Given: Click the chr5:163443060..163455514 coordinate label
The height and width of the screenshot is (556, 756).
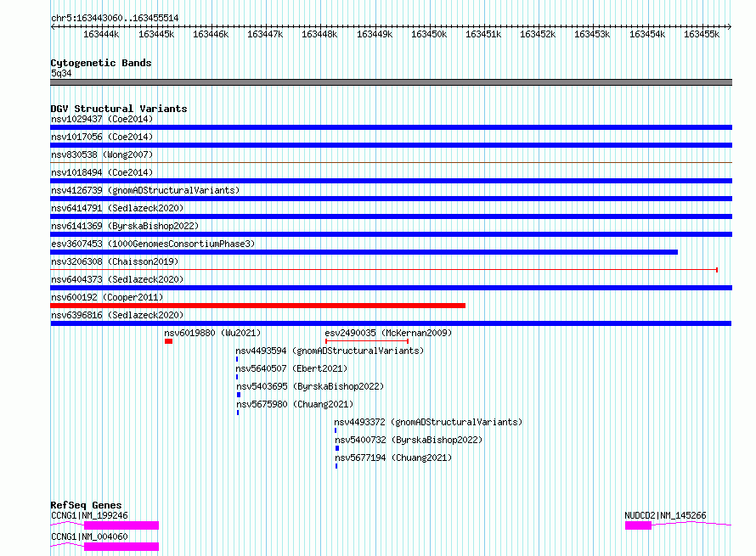Looking at the screenshot, I should (x=115, y=18).
